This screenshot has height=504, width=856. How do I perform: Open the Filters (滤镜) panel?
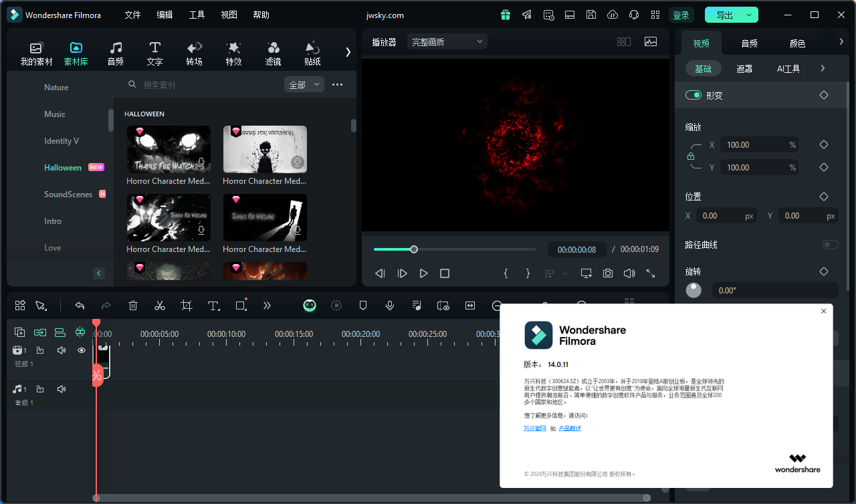pos(273,53)
